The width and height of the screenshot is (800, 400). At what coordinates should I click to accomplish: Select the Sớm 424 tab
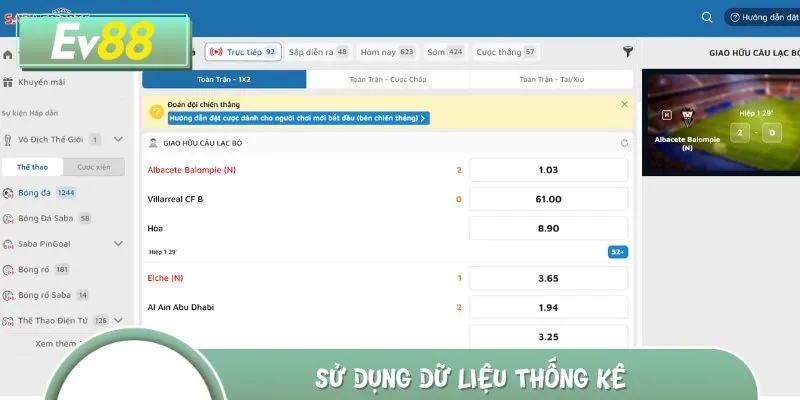point(445,52)
